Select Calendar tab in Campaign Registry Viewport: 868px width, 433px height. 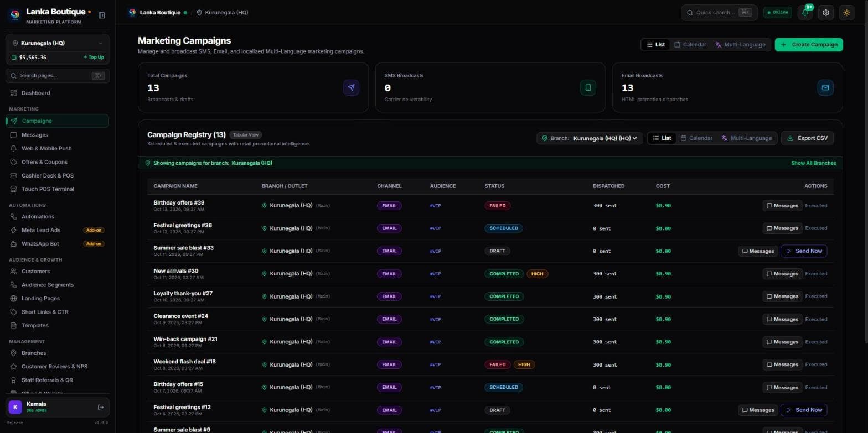[x=696, y=138]
